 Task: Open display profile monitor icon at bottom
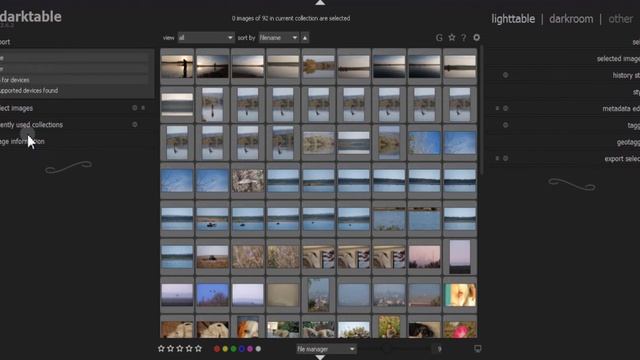(x=478, y=349)
